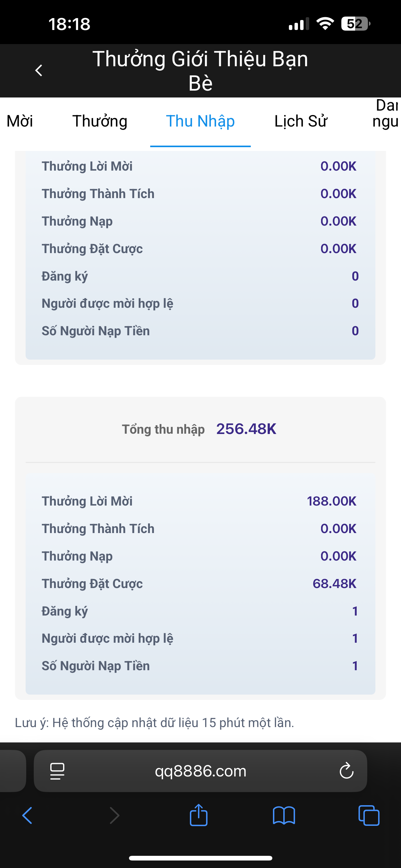Screen dimensions: 401x868
Task: Reload the page with the refresh icon
Action: 346,771
